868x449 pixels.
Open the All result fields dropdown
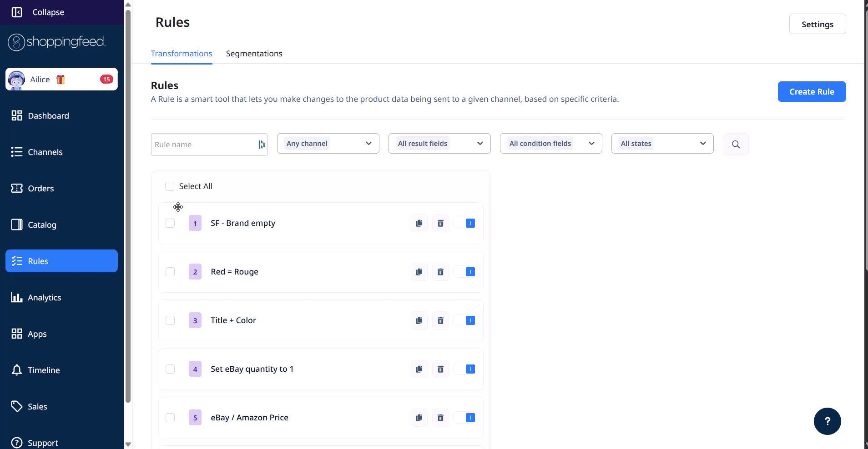click(439, 143)
